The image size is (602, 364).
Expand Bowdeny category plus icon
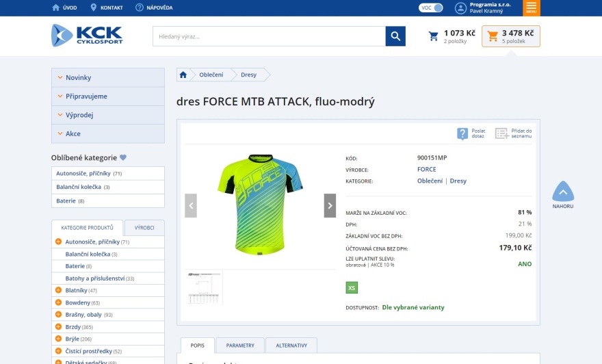click(58, 302)
